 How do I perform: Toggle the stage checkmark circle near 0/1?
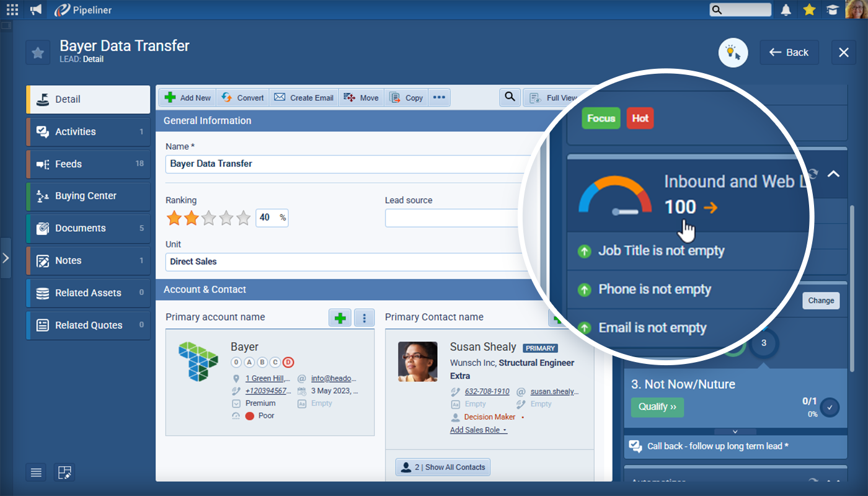(830, 407)
